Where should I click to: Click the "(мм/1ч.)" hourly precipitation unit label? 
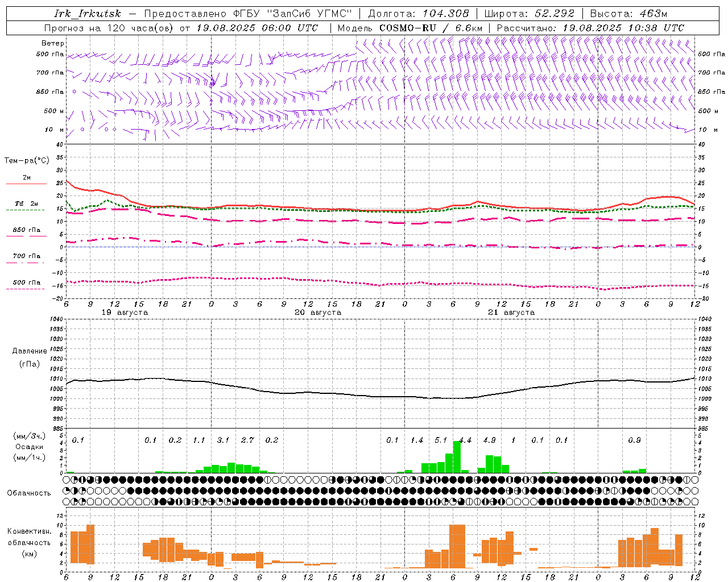tap(30, 458)
